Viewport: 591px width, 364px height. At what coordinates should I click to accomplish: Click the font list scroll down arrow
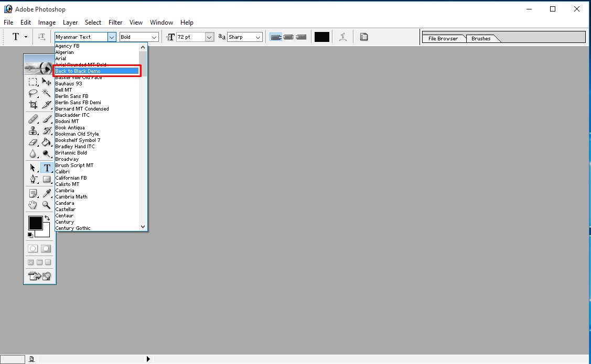click(x=143, y=227)
